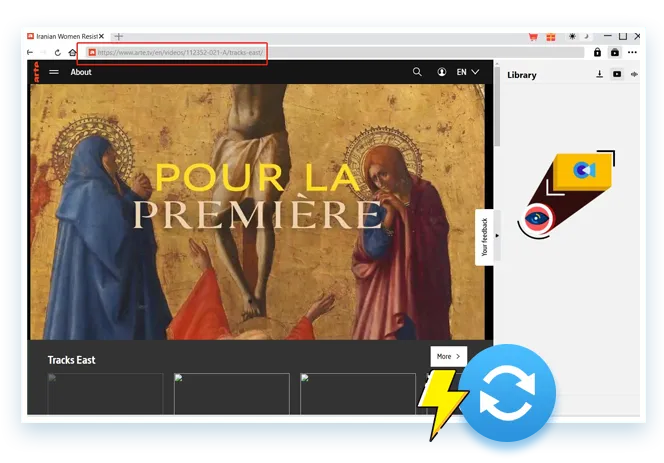The height and width of the screenshot is (463, 664).
Task: Open a new tab with plus icon
Action: [x=119, y=36]
